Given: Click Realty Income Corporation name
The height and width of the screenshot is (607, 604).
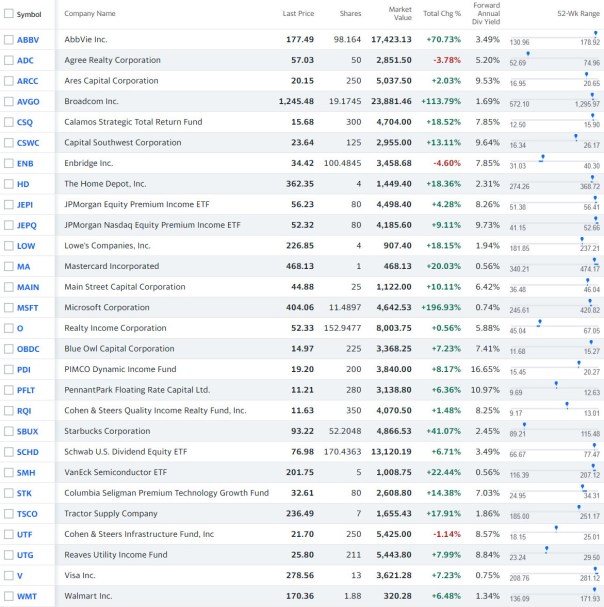Looking at the screenshot, I should pyautogui.click(x=115, y=328).
